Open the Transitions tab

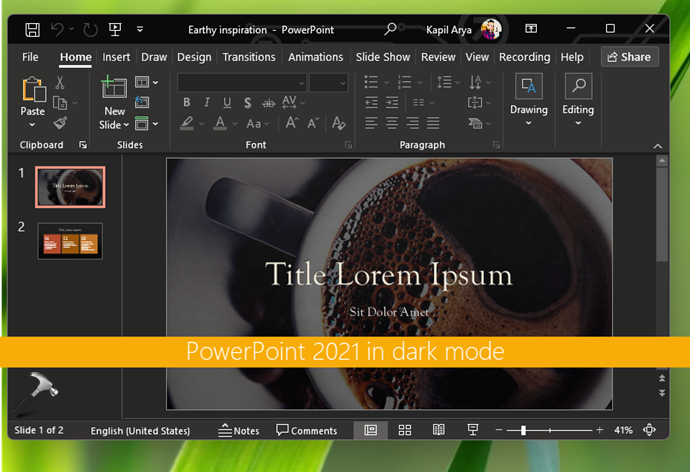pyautogui.click(x=249, y=57)
